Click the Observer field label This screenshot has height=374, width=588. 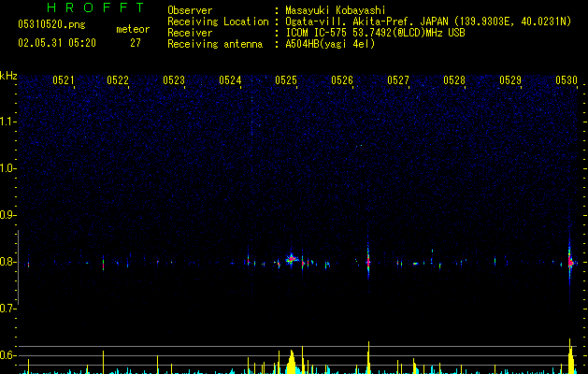(190, 10)
